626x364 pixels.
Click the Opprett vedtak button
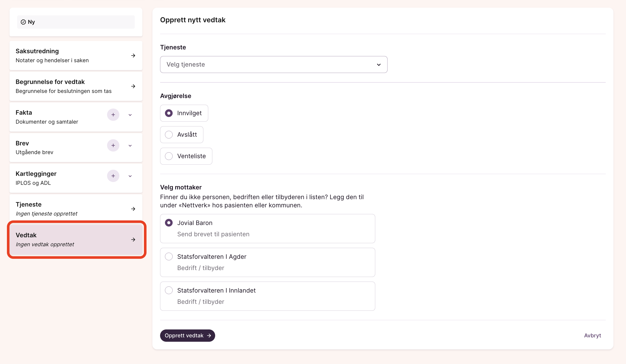tap(187, 336)
